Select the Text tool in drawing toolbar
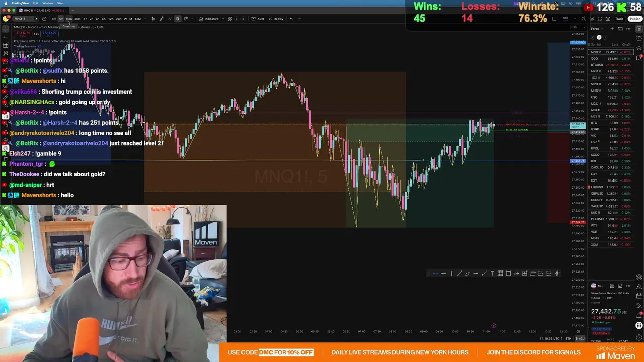The width and height of the screenshot is (644, 362). [492, 273]
